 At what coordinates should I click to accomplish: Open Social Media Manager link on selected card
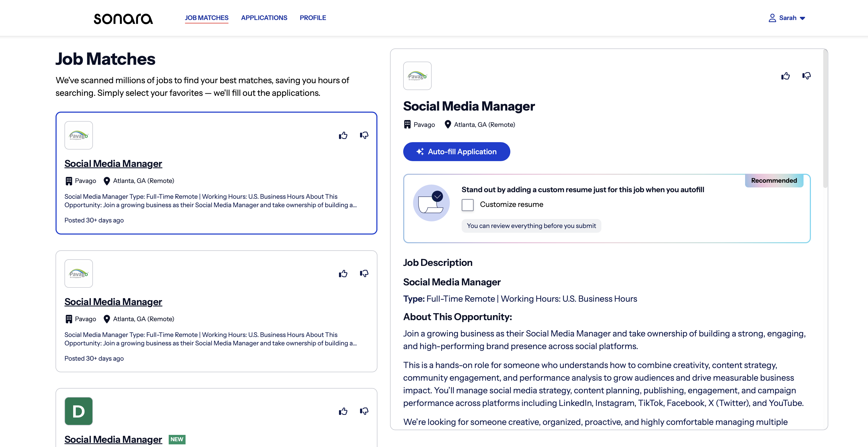(113, 163)
